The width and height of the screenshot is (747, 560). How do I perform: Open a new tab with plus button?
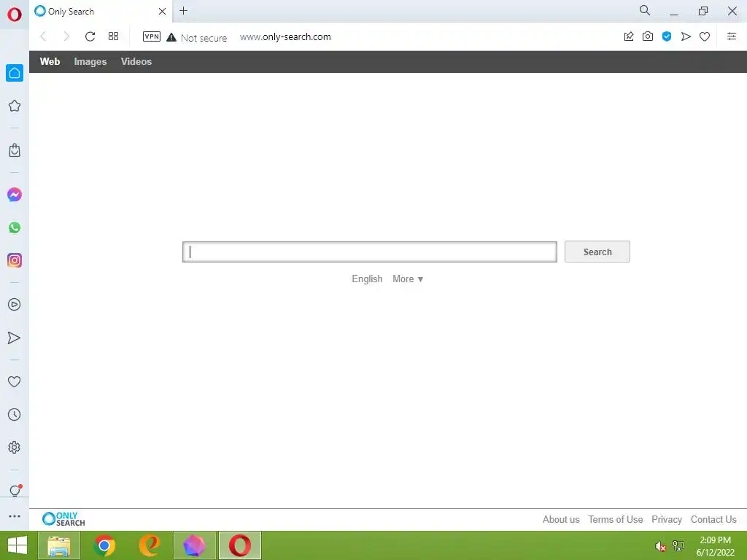tap(183, 11)
